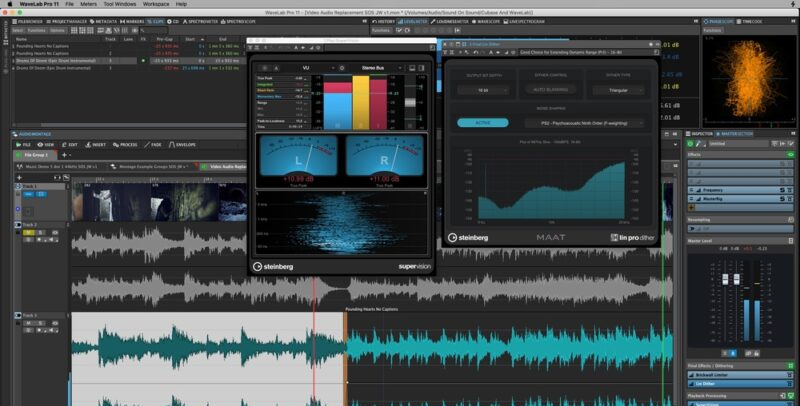This screenshot has height=406, width=800.
Task: Add a new track using the plus icon above Track 1
Action: pyautogui.click(x=19, y=178)
